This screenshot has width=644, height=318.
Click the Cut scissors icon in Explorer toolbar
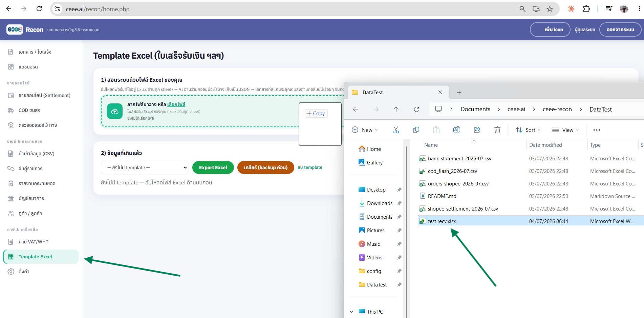[395, 130]
